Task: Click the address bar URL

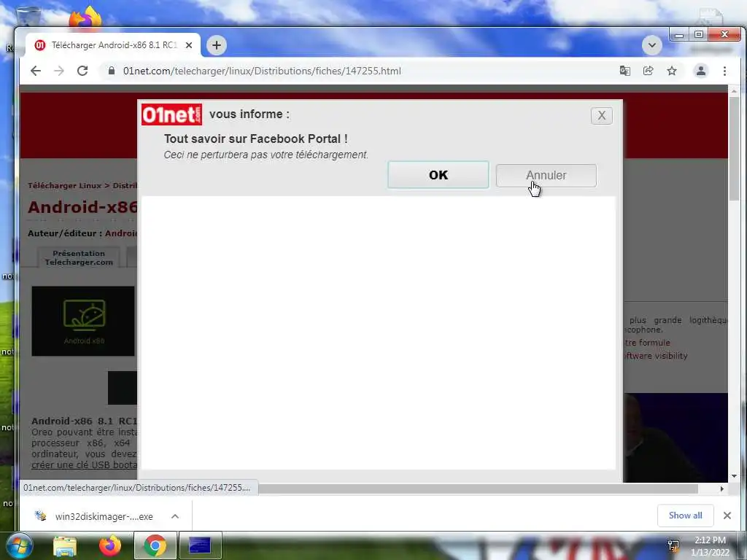Action: point(262,71)
